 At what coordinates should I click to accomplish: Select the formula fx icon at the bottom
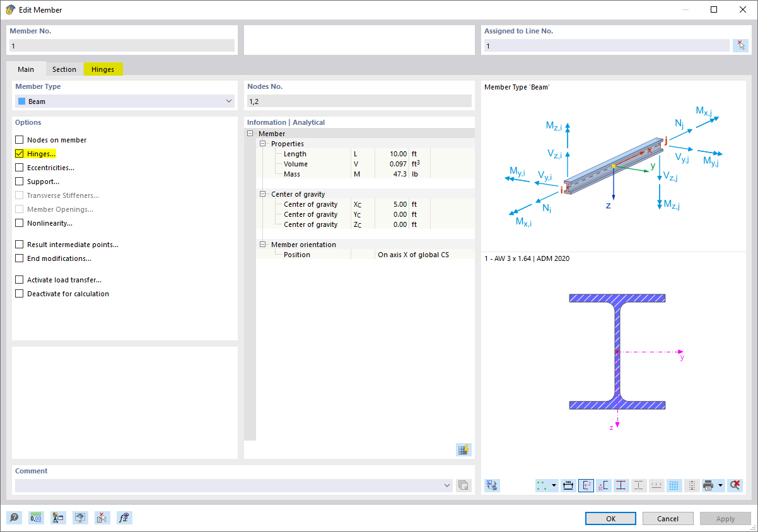124,518
